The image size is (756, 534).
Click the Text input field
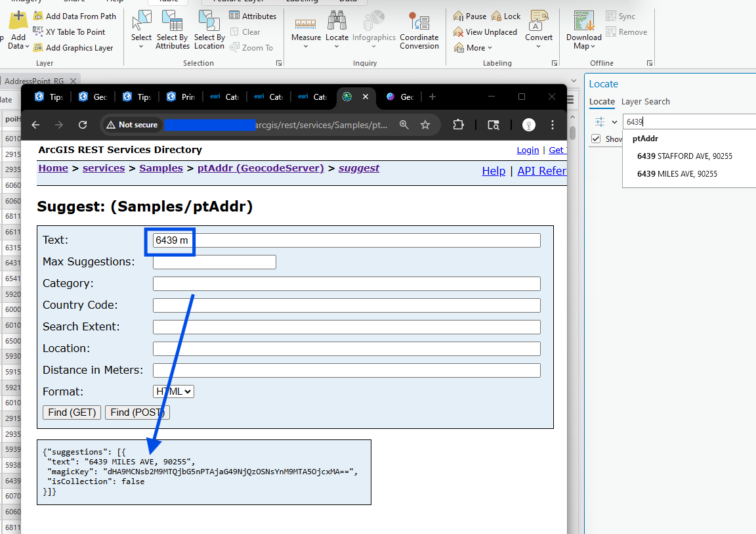(x=346, y=240)
